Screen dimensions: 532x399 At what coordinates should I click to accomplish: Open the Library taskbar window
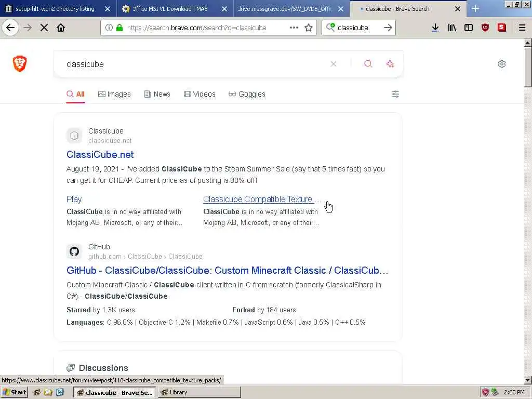tap(199, 392)
